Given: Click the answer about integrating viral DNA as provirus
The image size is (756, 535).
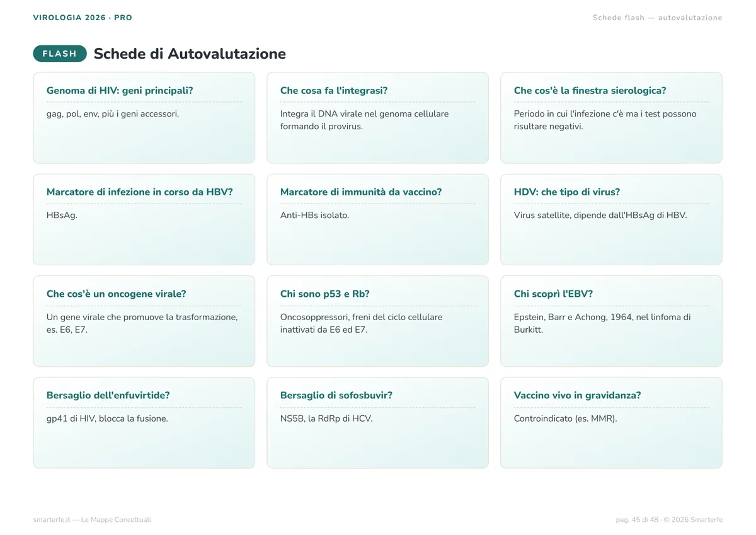Looking at the screenshot, I should (365, 120).
